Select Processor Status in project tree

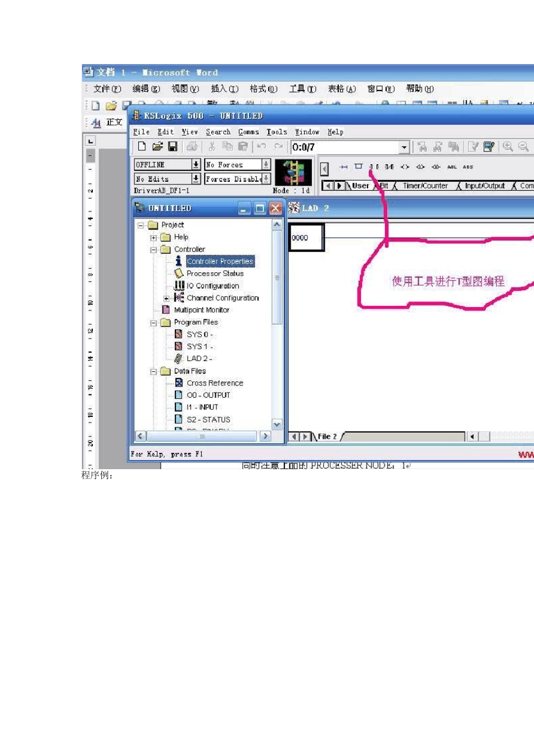coord(215,273)
